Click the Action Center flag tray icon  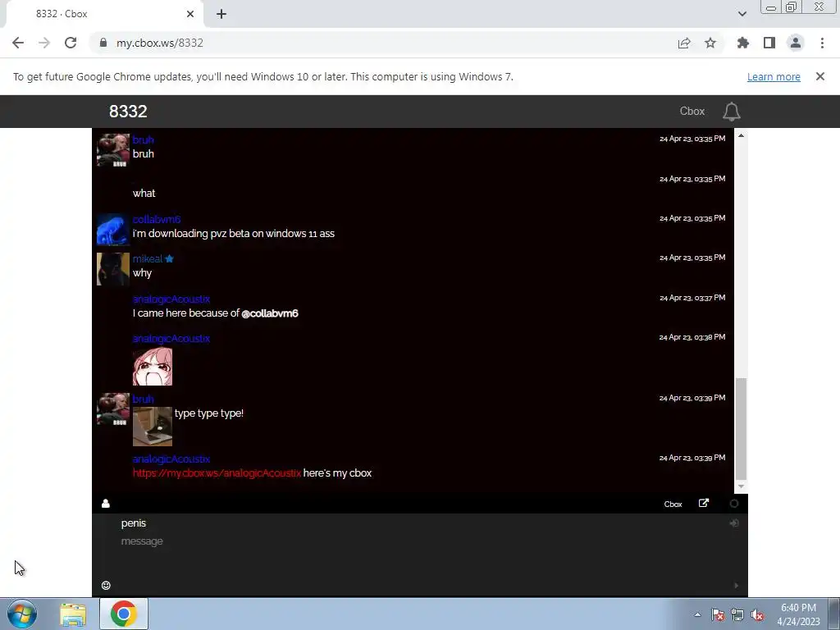click(x=718, y=614)
